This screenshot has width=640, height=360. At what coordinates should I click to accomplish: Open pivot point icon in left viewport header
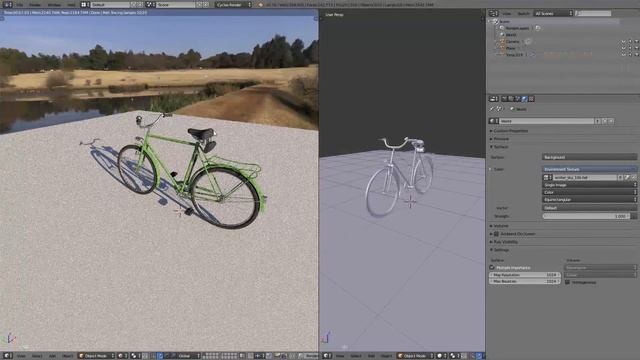(136, 356)
